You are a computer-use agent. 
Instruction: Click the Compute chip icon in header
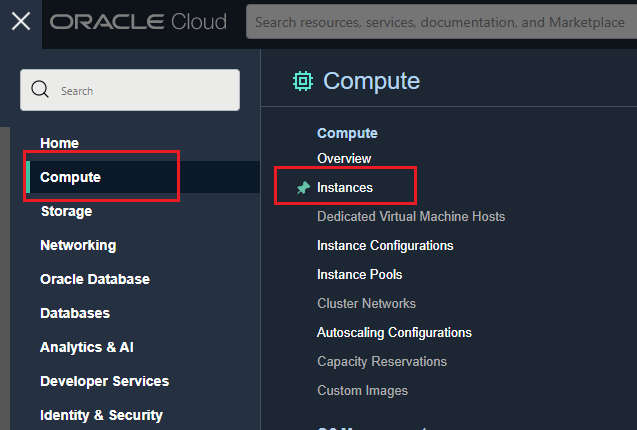click(x=303, y=81)
